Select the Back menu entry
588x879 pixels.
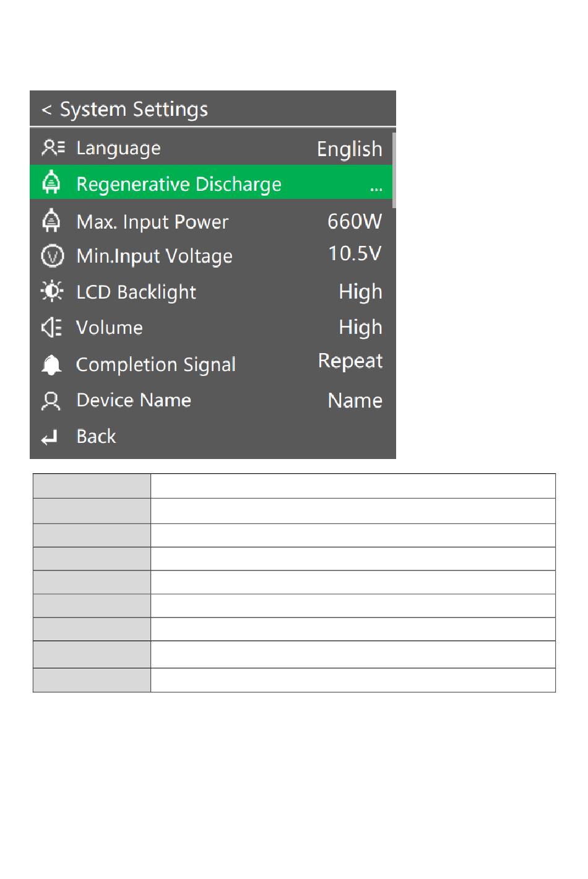(x=211, y=436)
